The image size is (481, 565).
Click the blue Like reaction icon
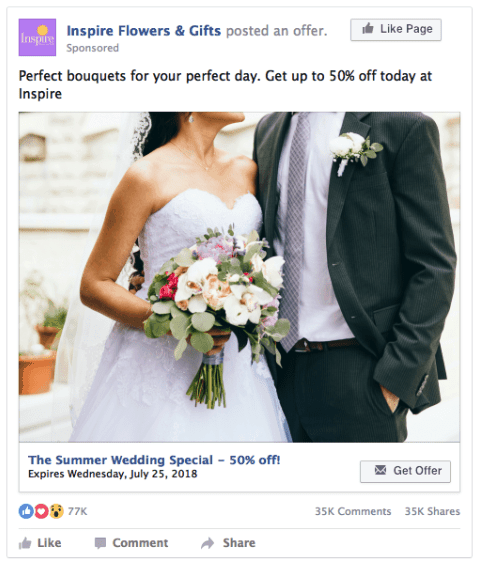coord(26,511)
